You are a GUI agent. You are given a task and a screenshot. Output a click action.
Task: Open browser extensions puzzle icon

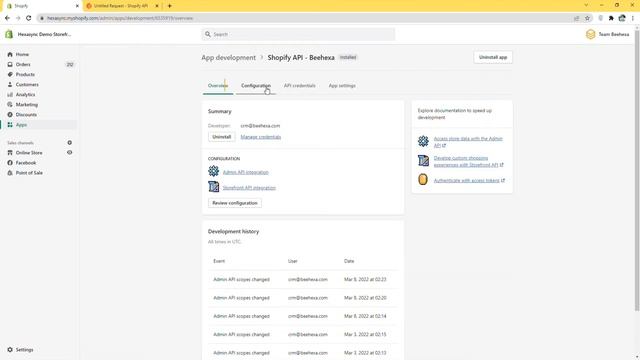tap(611, 18)
